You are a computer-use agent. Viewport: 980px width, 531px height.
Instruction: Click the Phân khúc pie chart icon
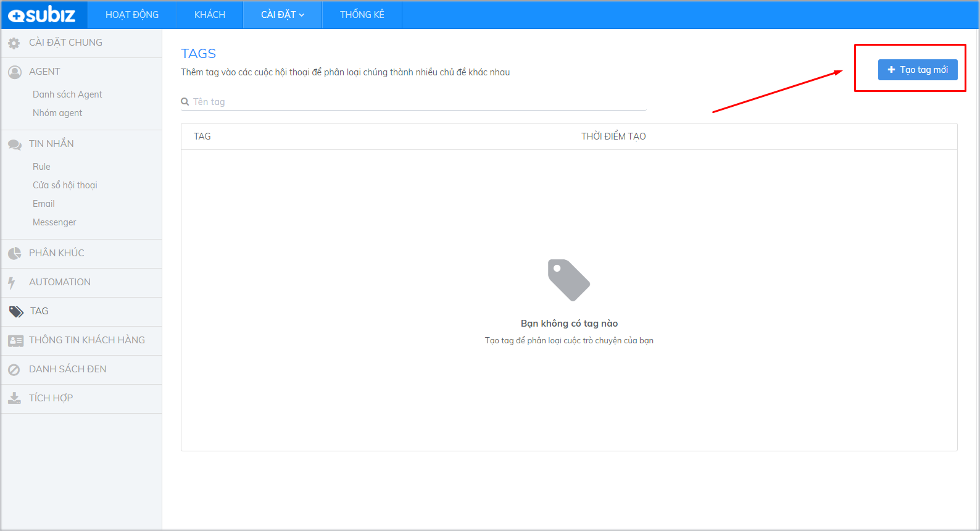(15, 254)
